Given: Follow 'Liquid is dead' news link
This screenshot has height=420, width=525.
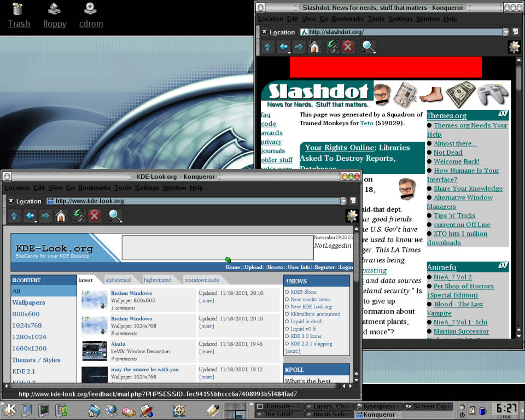Looking at the screenshot, I should point(306,321).
